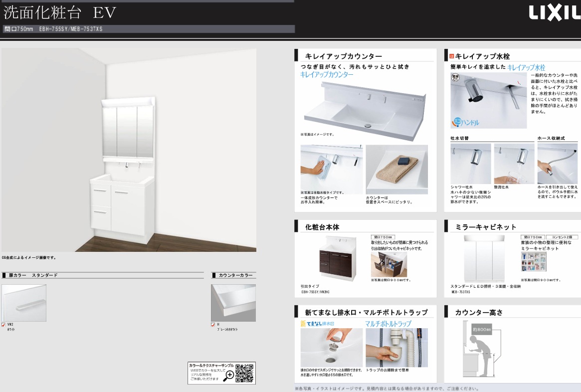Image resolution: width=581 pixels, height=392 pixels.
Task: Click the カラー&テクスチャーサンプル label
Action: [211, 366]
